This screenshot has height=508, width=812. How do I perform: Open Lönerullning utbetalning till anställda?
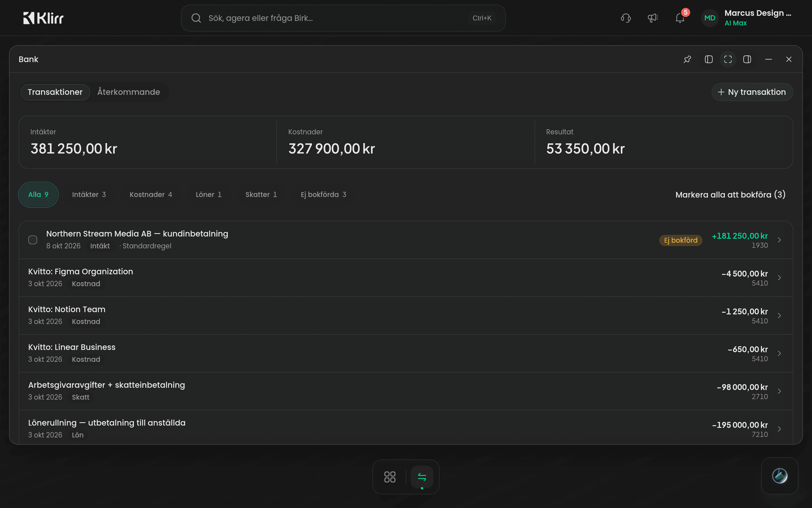click(x=406, y=427)
